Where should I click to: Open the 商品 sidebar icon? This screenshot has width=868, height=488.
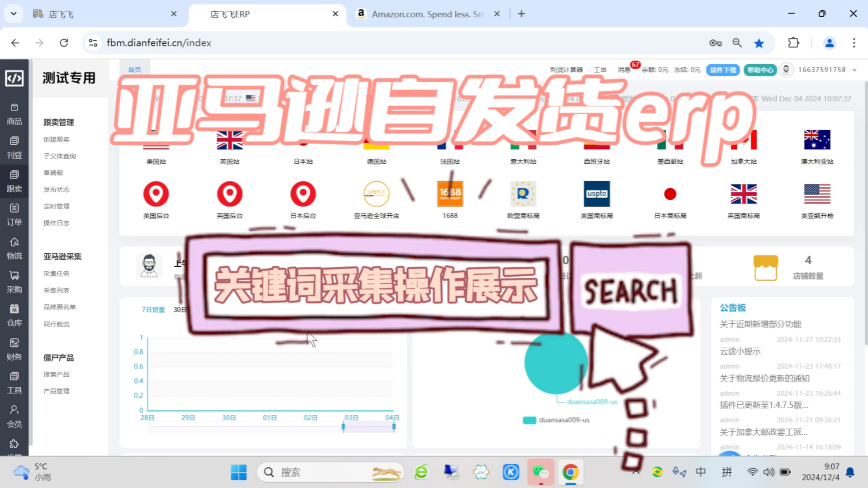(x=14, y=114)
